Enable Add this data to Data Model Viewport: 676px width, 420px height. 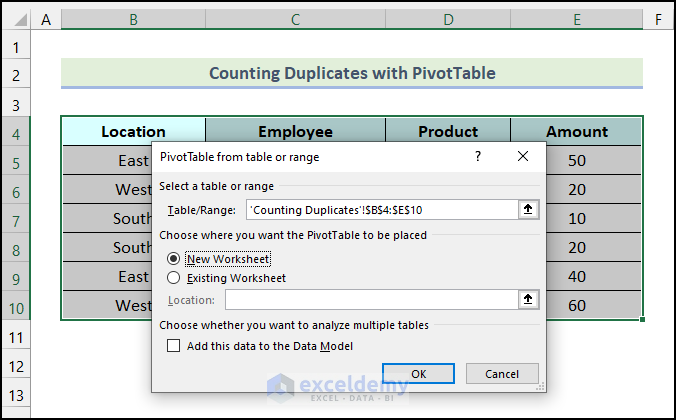(174, 346)
